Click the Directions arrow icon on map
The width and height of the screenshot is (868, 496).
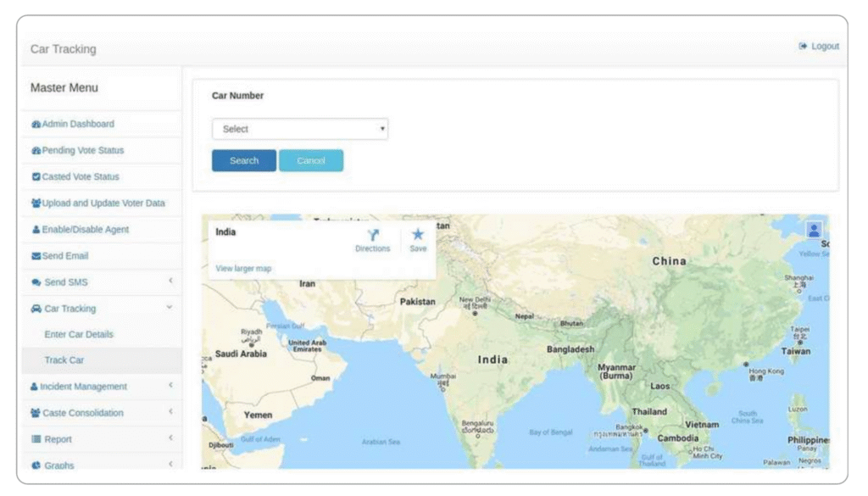pos(372,235)
